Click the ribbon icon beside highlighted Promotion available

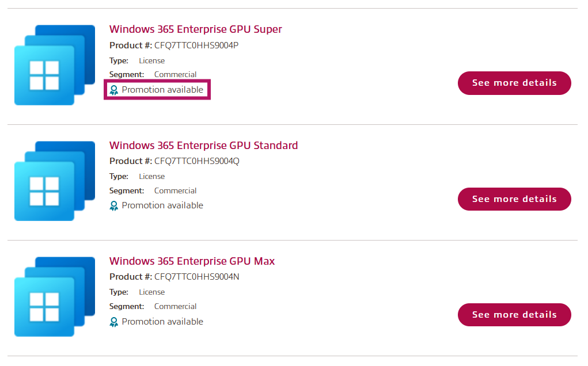[x=114, y=90]
